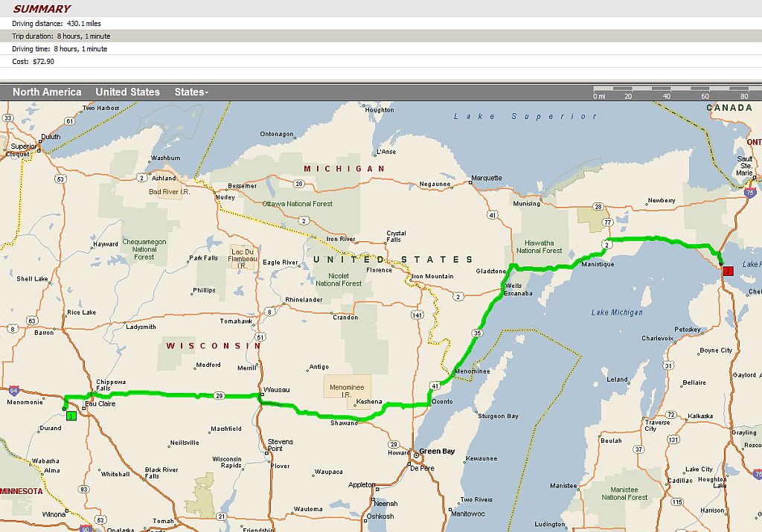
Task: Go to the North America map level
Action: coord(47,92)
